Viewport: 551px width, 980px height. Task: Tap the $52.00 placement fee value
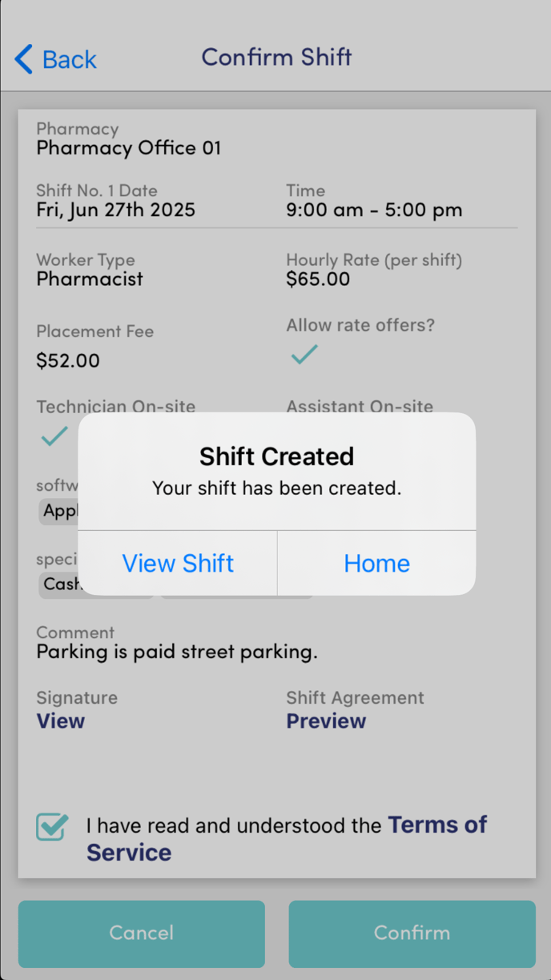coord(68,360)
